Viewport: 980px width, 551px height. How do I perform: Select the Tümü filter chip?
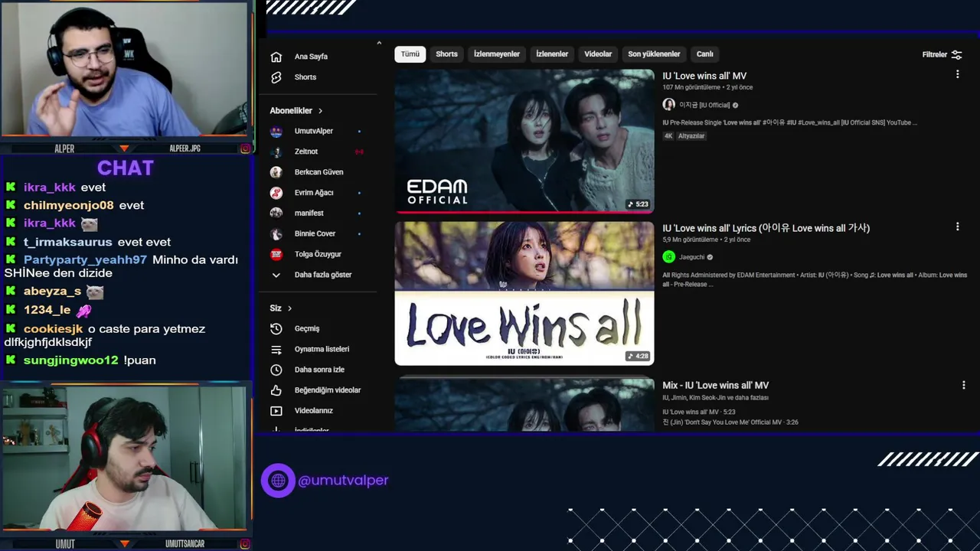click(410, 54)
